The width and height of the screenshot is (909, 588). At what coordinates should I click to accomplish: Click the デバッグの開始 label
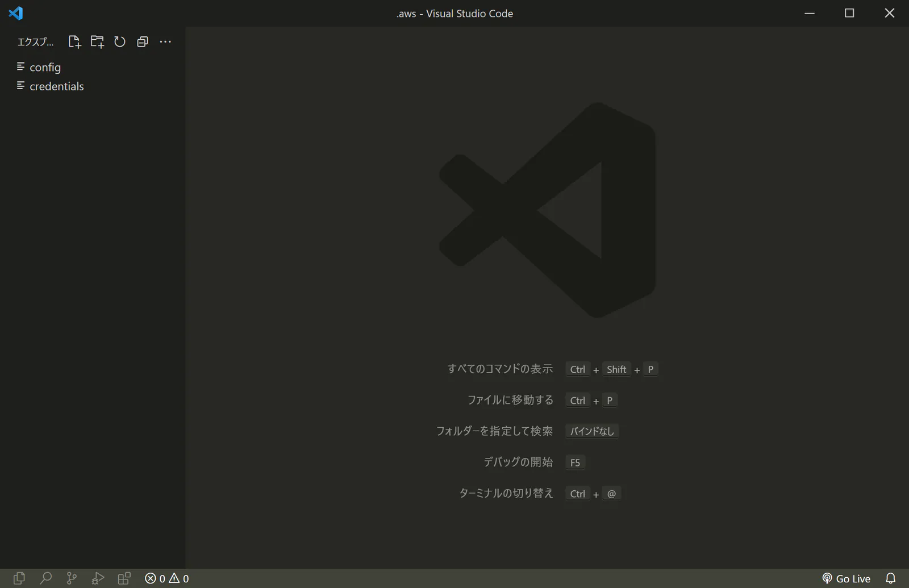point(518,462)
